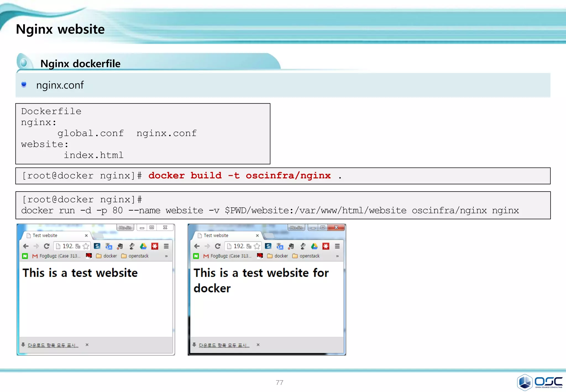Reload the page in the left browser
Image resolution: width=566 pixels, height=392 pixels.
(47, 246)
